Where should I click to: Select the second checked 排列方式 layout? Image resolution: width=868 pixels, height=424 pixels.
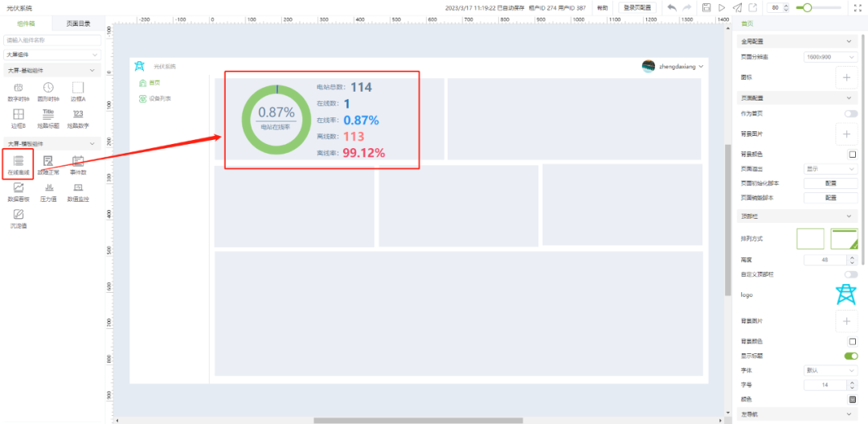tap(844, 238)
